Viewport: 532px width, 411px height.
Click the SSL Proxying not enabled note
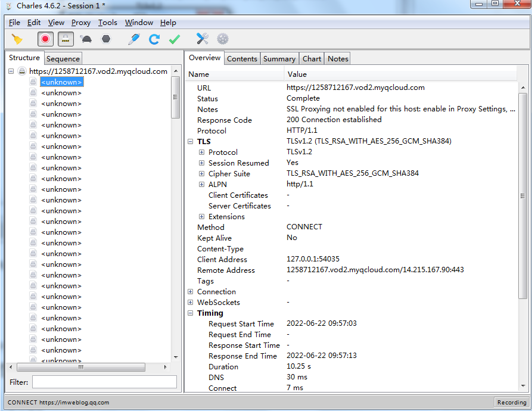401,109
